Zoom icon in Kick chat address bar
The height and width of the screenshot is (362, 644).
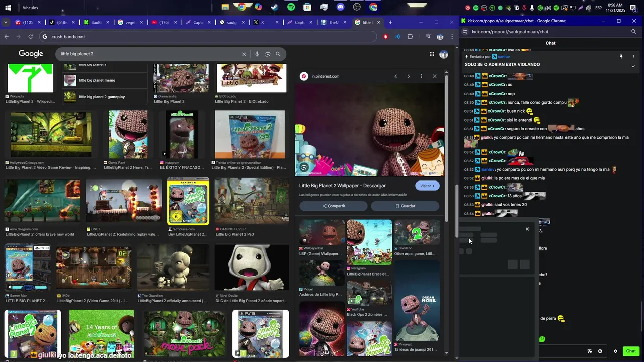(x=634, y=31)
